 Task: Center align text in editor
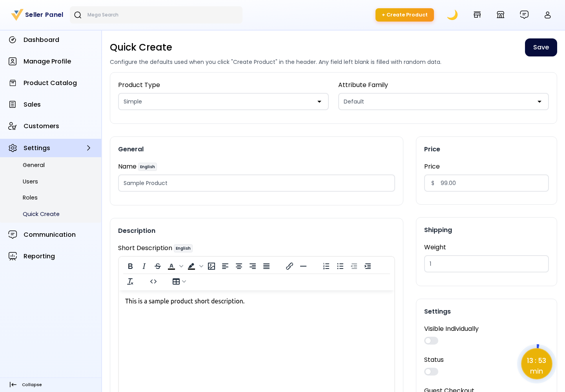point(239,266)
